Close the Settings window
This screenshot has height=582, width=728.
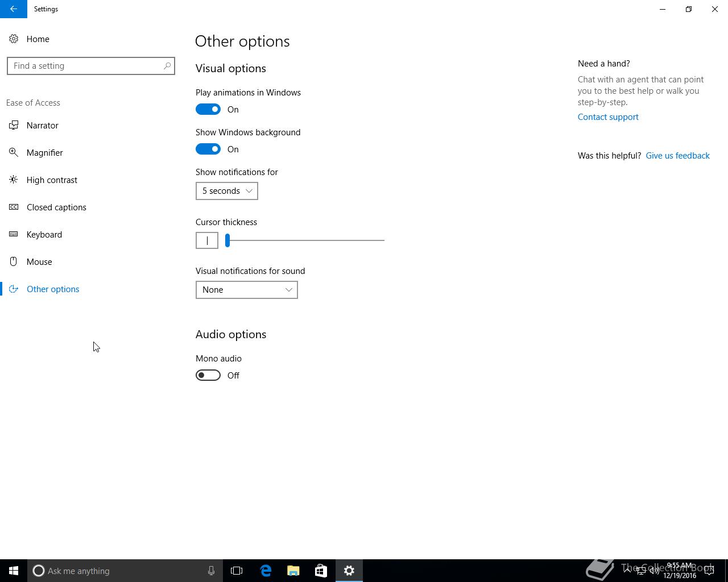tap(715, 9)
